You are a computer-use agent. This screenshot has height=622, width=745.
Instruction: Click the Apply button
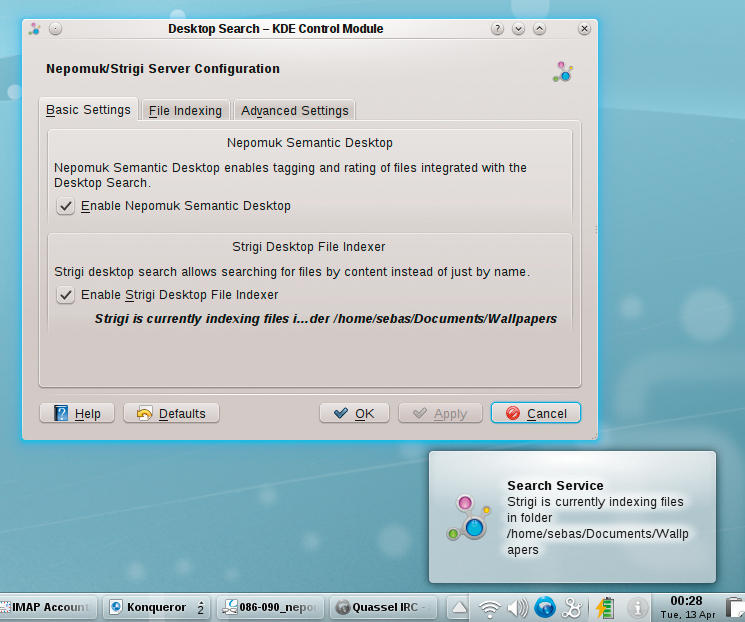440,413
